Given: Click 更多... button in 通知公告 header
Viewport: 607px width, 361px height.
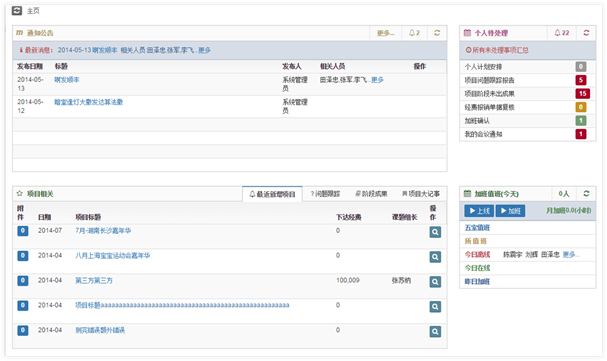Looking at the screenshot, I should [386, 33].
